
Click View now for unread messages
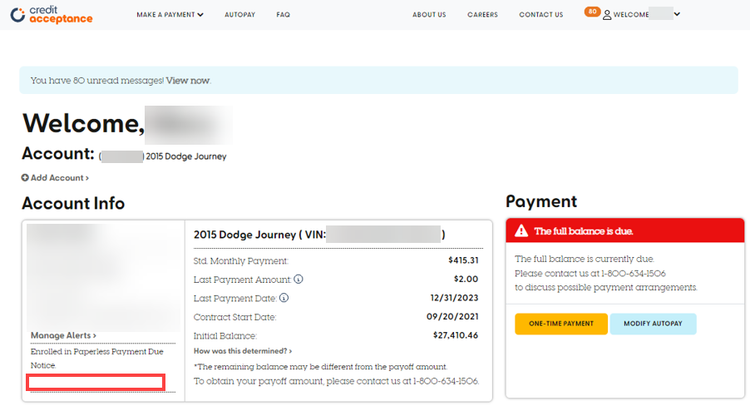(x=188, y=80)
